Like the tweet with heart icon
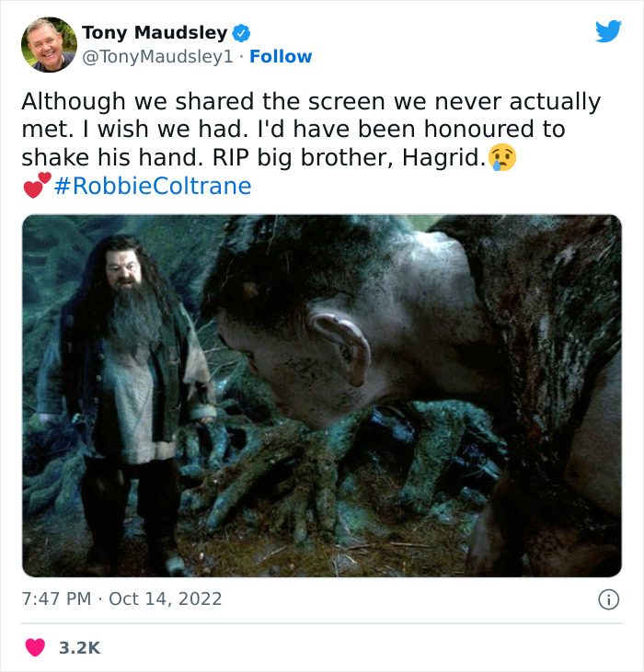Viewport: 644px width, 672px height. coord(35,647)
